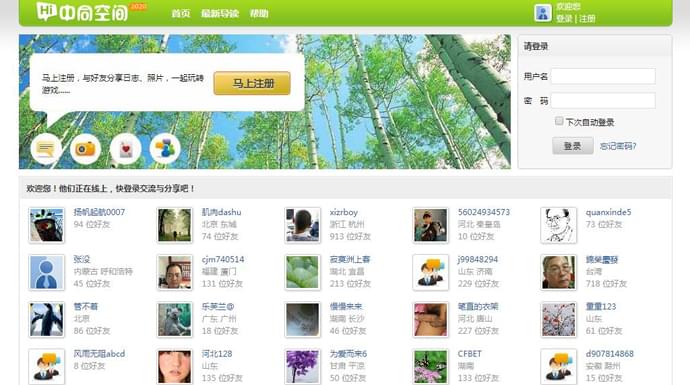Click the orange camera photos icon
The width and height of the screenshot is (690, 385).
[x=85, y=149]
